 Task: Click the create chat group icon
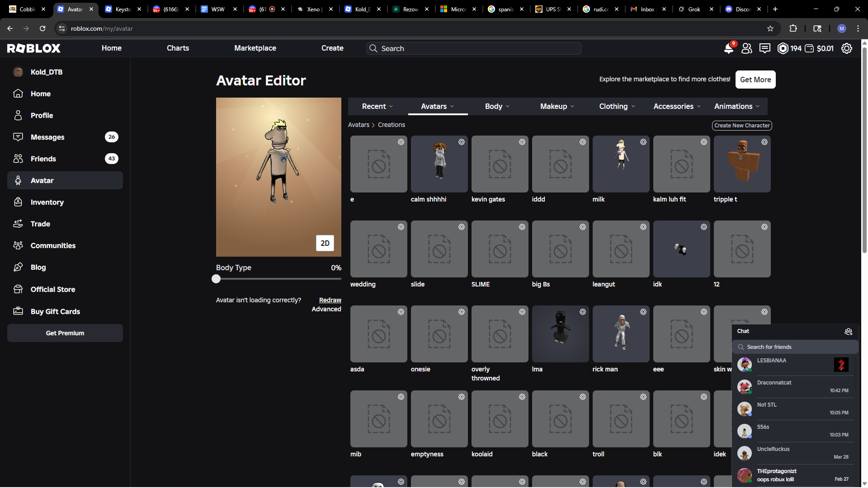tap(849, 332)
